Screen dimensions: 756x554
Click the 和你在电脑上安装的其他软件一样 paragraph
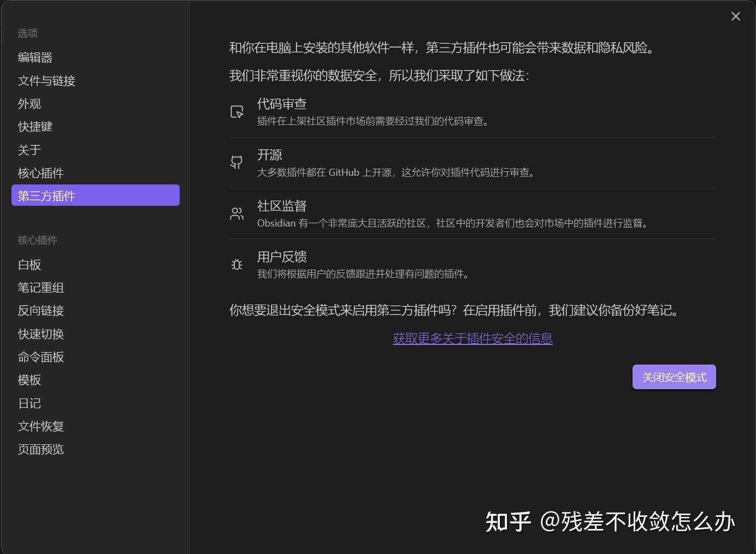click(x=443, y=48)
